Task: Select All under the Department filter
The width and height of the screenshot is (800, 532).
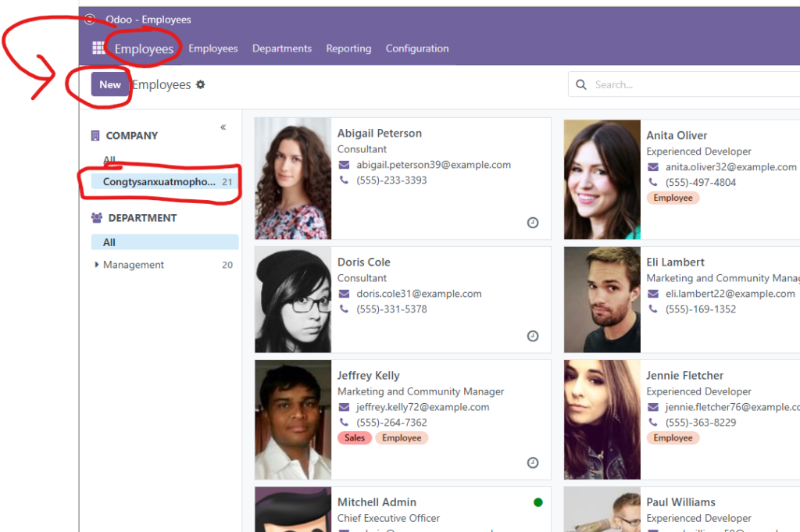Action: (109, 242)
